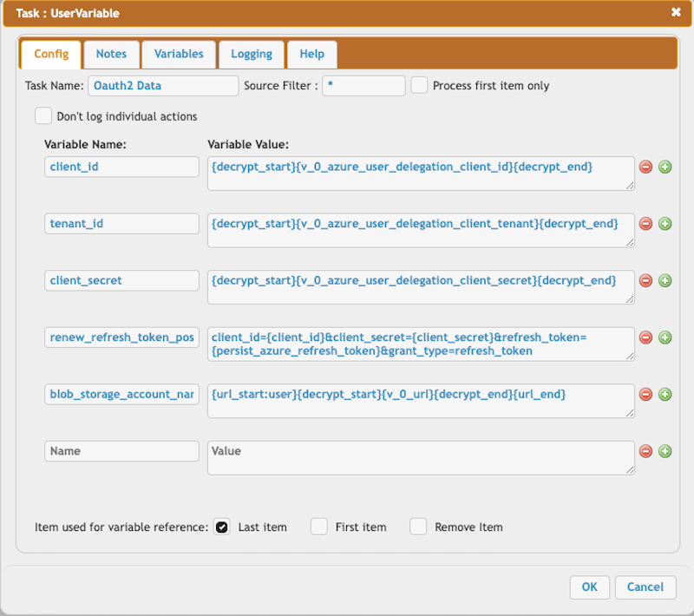
Task: Remove the renew_refresh_token_pos variable row
Action: pyautogui.click(x=645, y=337)
